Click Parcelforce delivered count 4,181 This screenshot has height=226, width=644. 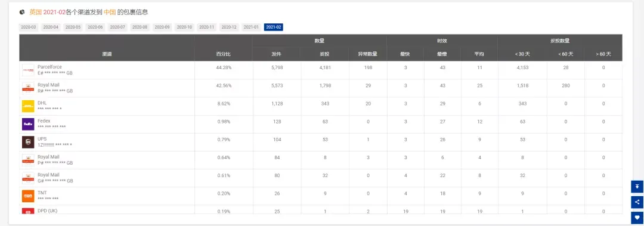tap(324, 67)
